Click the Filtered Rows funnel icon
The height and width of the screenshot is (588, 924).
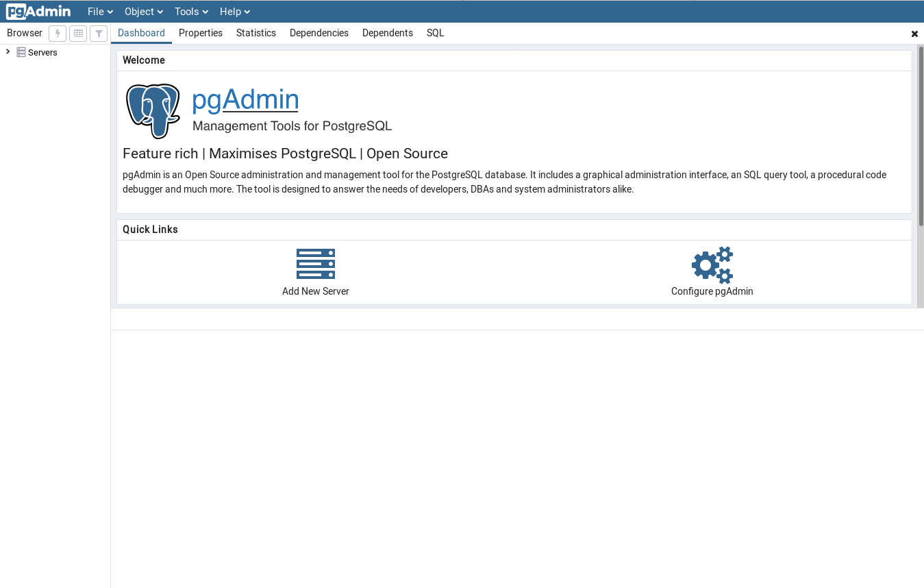(98, 33)
